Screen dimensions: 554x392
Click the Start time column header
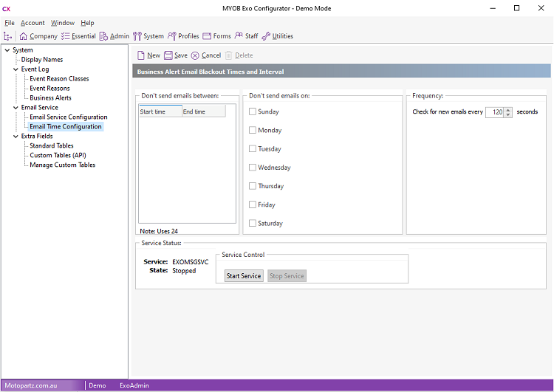tap(161, 111)
